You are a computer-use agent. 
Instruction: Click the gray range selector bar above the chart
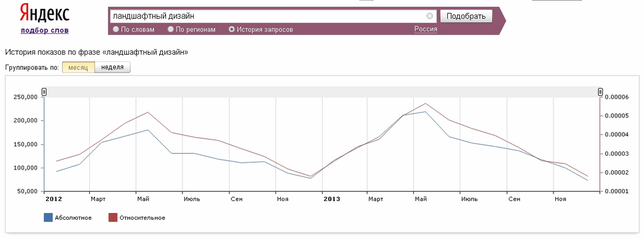tap(323, 92)
